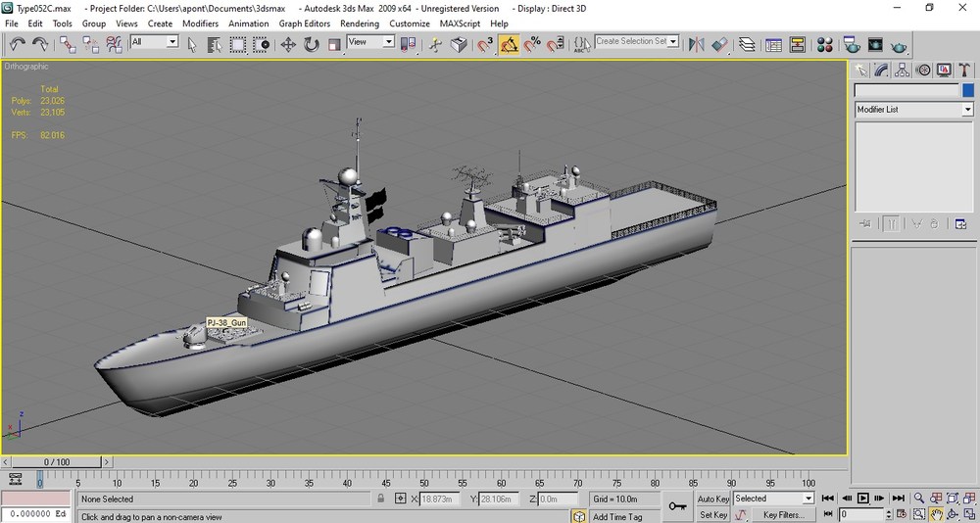Screen dimensions: 980x523
Task: Toggle the selection lock padlock
Action: [380, 498]
